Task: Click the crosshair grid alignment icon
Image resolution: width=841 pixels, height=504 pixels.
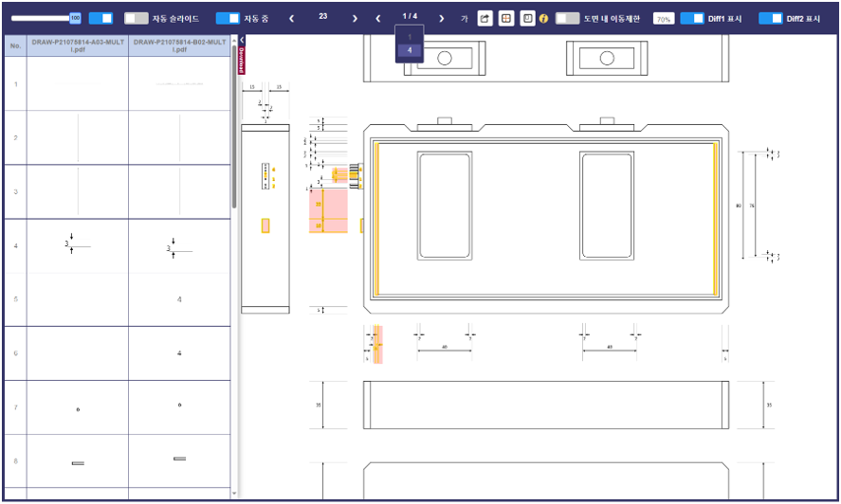Action: (x=505, y=18)
